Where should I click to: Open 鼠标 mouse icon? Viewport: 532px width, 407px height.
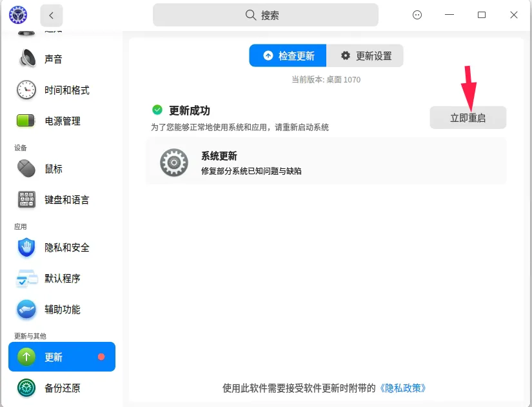point(26,168)
